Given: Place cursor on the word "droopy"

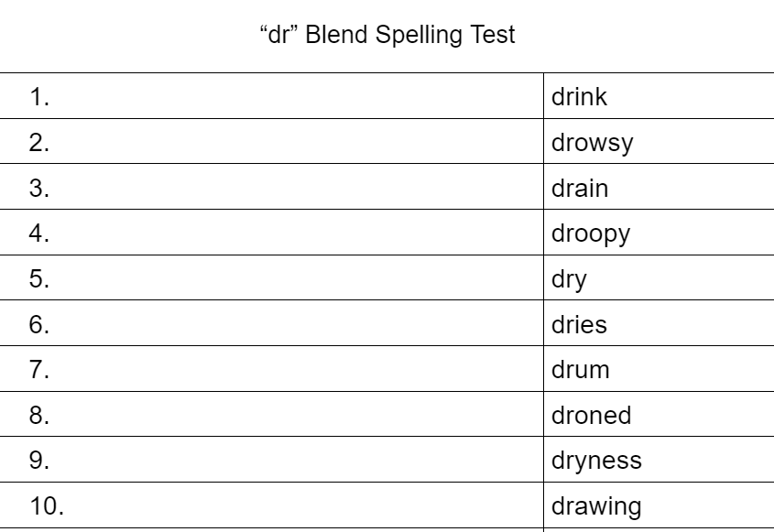Looking at the screenshot, I should pos(591,233).
